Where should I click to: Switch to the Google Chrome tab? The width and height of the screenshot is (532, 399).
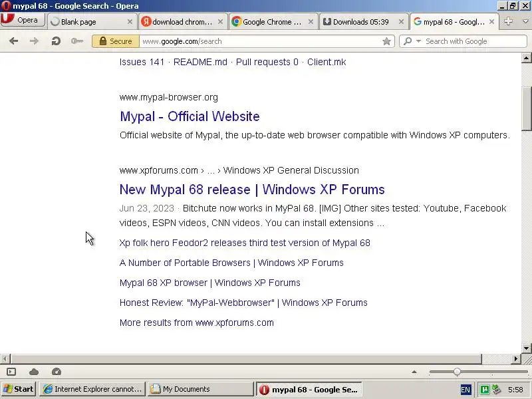273,22
